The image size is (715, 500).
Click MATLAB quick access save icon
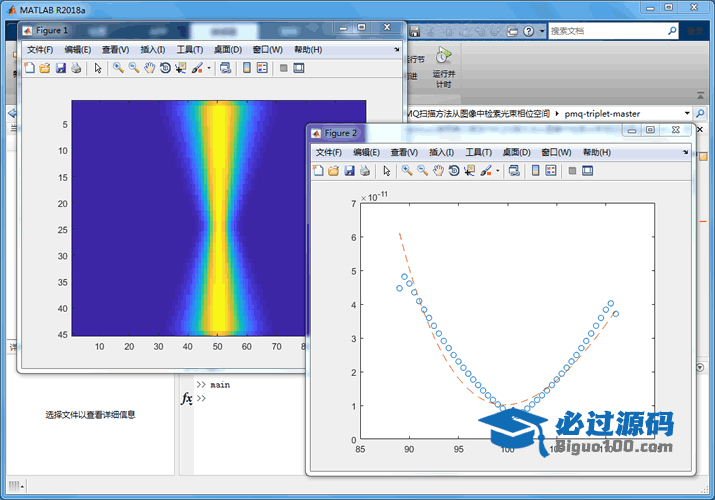[414, 31]
